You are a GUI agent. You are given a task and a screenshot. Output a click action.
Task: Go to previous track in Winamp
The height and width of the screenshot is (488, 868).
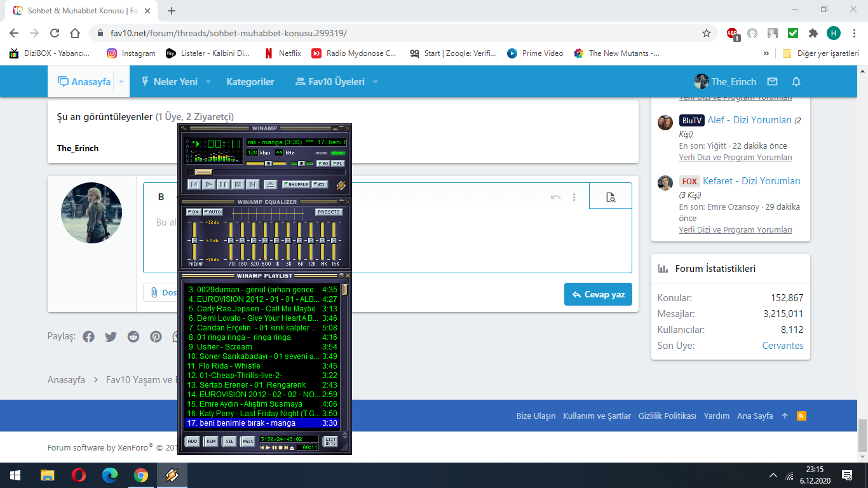[x=194, y=184]
